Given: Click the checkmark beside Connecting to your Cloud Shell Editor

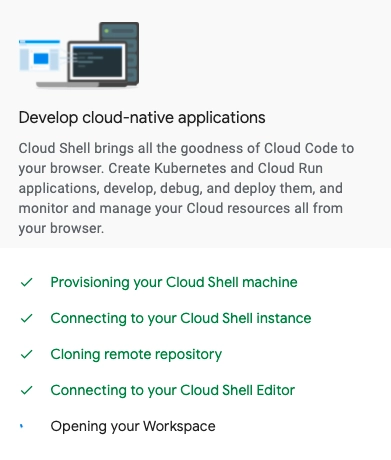Looking at the screenshot, I should point(26,390).
